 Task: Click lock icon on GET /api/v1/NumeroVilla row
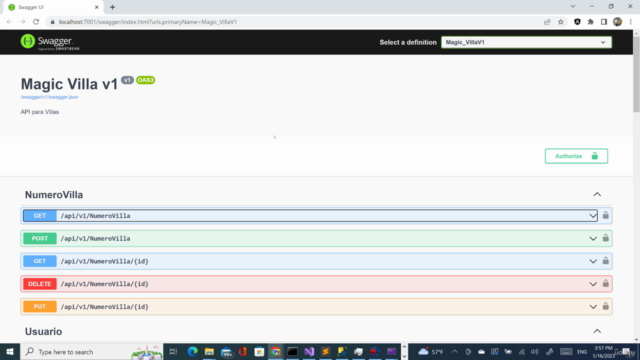[606, 215]
